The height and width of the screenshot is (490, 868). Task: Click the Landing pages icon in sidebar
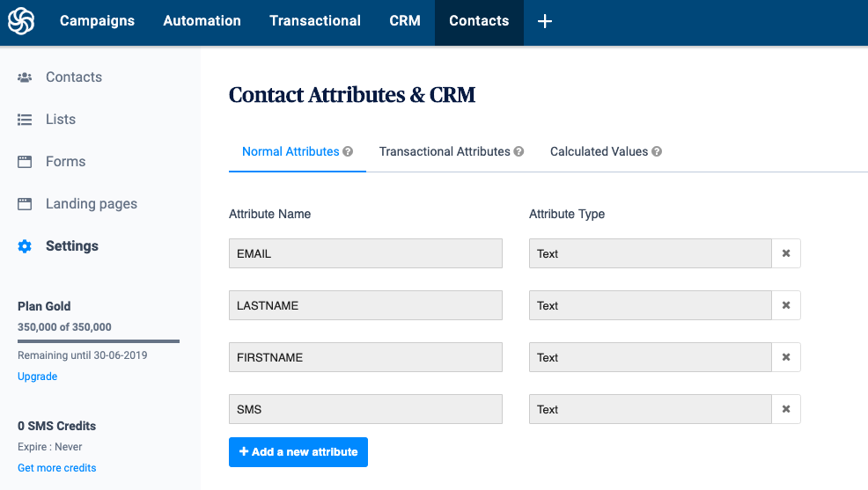25,204
